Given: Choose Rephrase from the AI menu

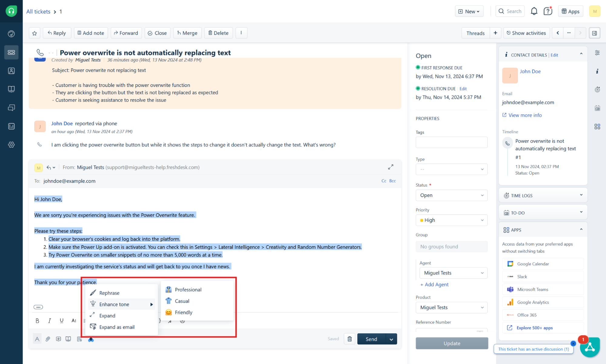Looking at the screenshot, I should click(110, 293).
